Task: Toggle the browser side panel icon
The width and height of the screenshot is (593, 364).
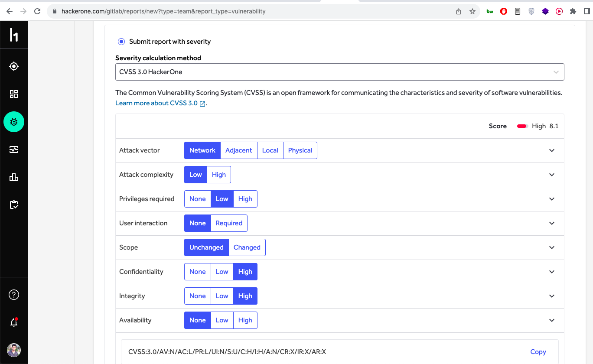Action: (587, 11)
